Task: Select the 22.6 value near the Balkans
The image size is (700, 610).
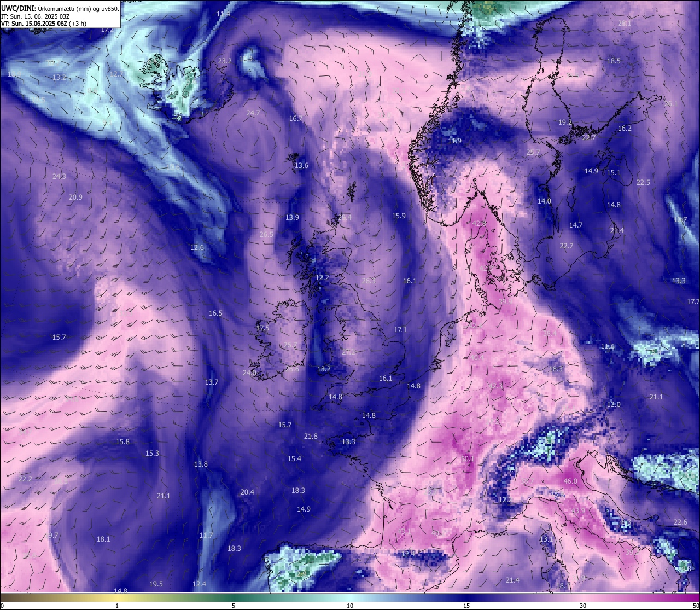Action: (680, 522)
